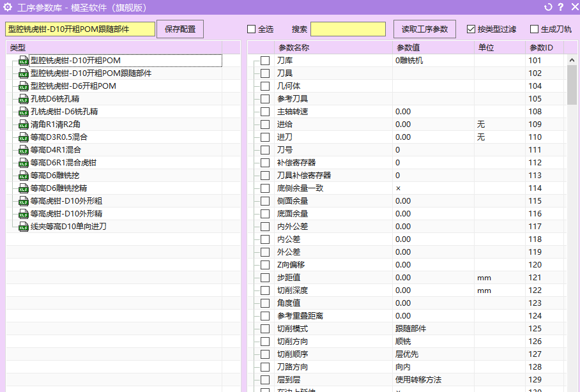Click XLS icon beside 线夹等高D10单向进刀
This screenshot has height=392, width=580.
(23, 226)
